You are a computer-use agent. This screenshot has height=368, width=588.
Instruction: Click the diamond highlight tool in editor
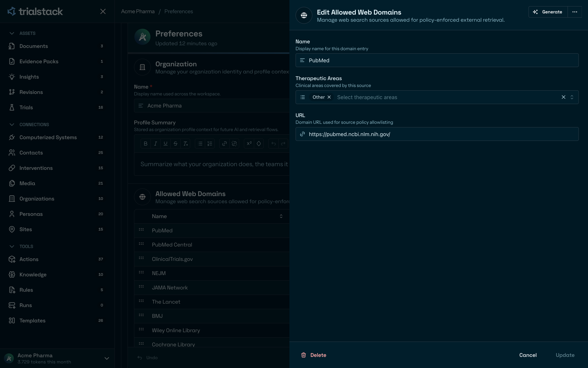[x=259, y=144]
